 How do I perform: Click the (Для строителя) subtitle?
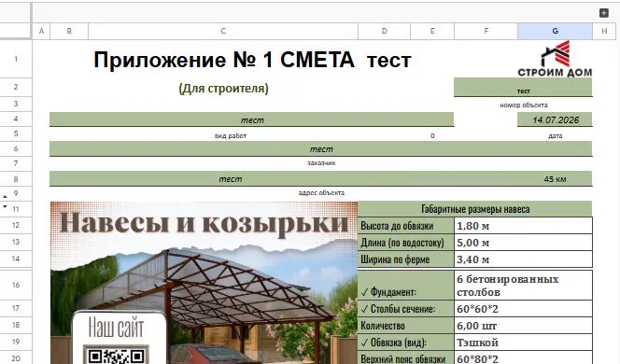pos(223,88)
